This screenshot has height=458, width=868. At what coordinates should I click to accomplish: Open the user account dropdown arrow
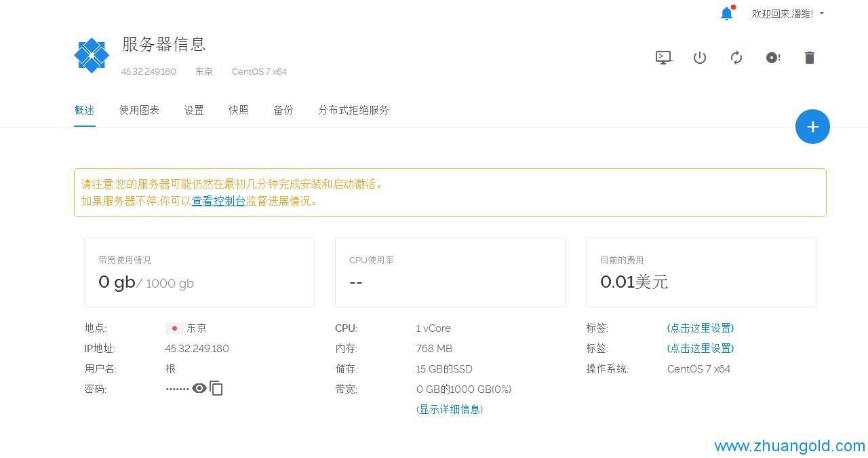[x=821, y=14]
